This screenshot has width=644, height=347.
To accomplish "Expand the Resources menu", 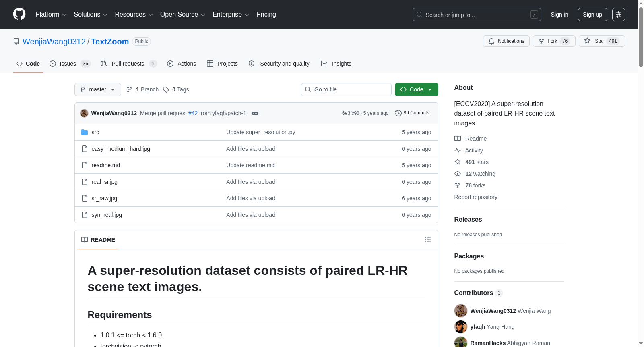I will [134, 15].
